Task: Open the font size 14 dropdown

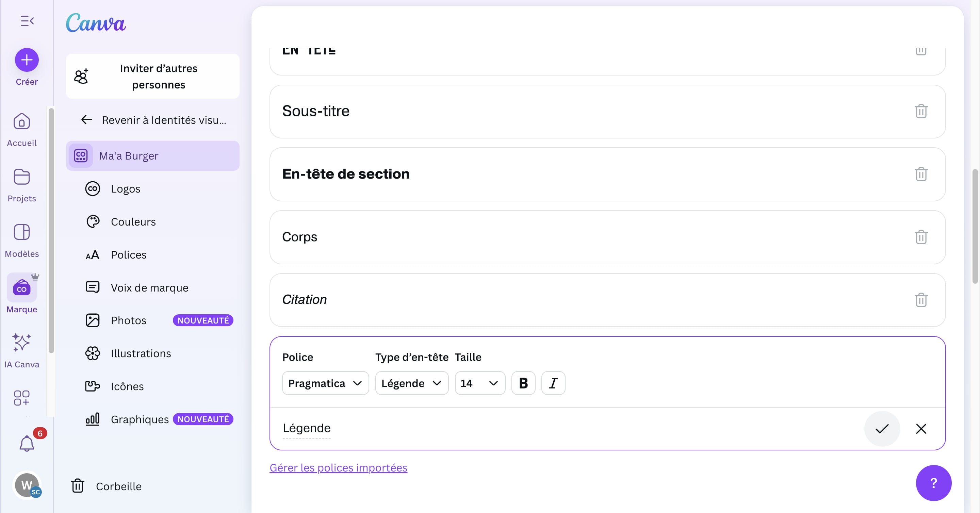Action: coord(479,383)
